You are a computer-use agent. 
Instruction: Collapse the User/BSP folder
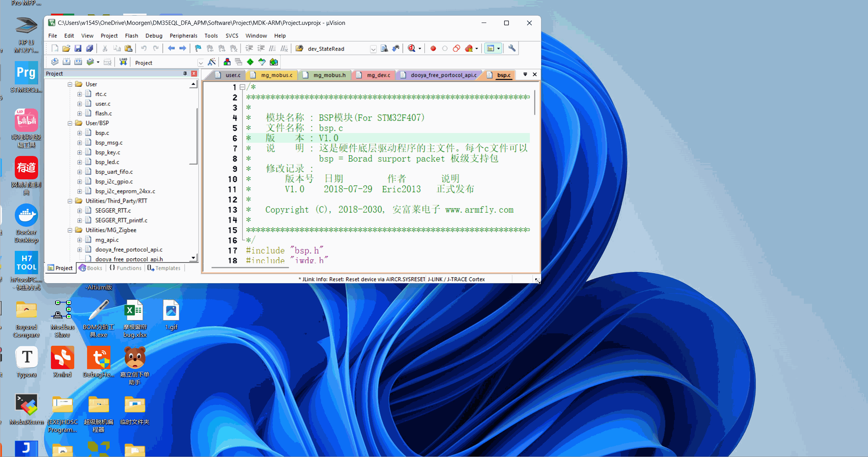tap(70, 123)
